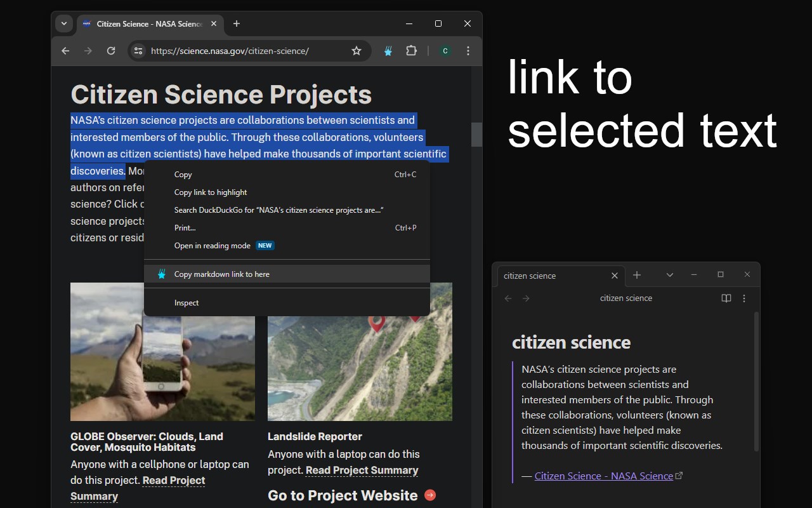The image size is (812, 508).
Task: Add a new tab in notes window
Action: point(637,275)
